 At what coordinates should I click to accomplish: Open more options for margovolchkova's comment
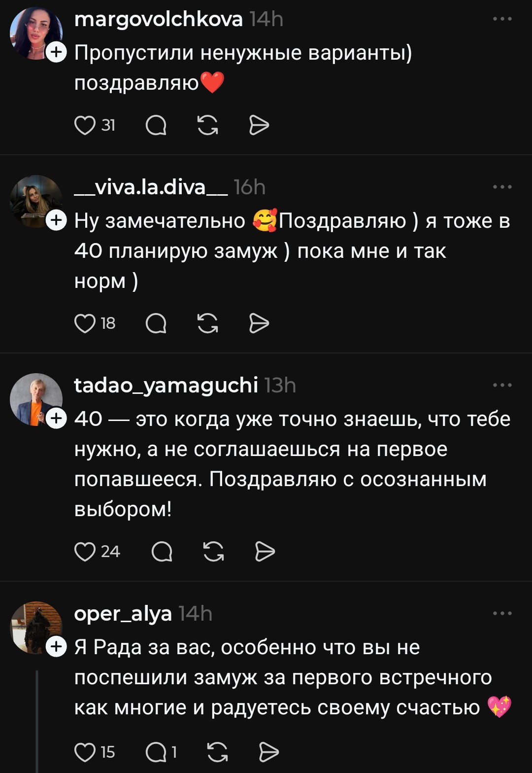pyautogui.click(x=502, y=19)
